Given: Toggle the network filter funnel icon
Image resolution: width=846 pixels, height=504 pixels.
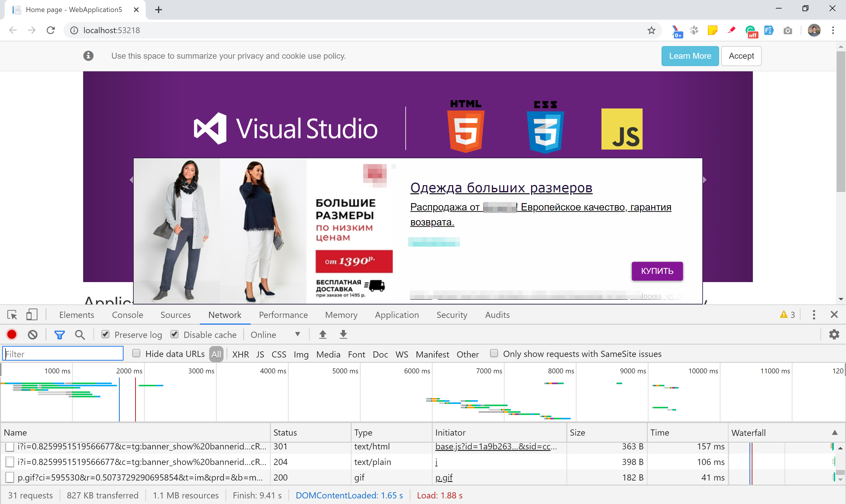Looking at the screenshot, I should 59,335.
